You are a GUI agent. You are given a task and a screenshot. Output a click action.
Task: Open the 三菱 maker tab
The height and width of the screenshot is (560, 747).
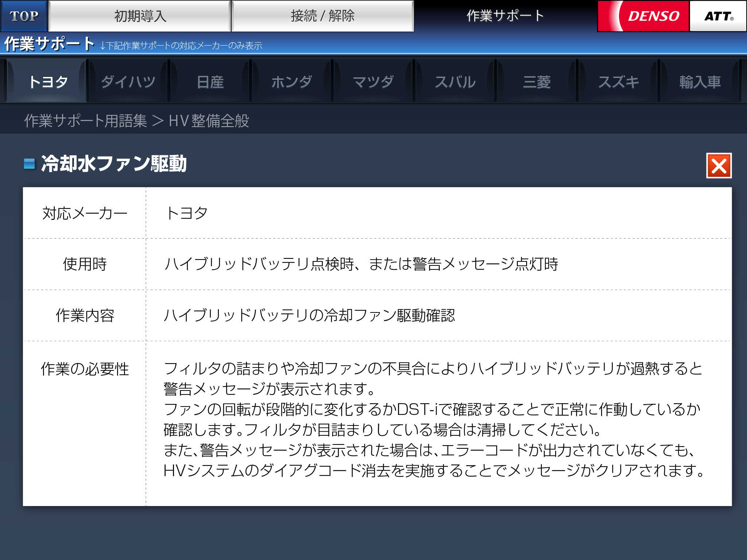point(537,82)
